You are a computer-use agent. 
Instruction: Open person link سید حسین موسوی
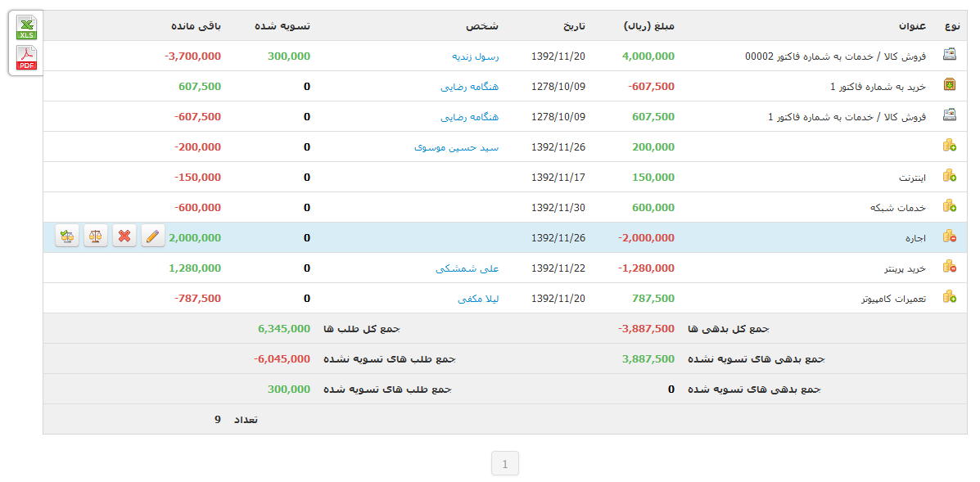(x=456, y=147)
